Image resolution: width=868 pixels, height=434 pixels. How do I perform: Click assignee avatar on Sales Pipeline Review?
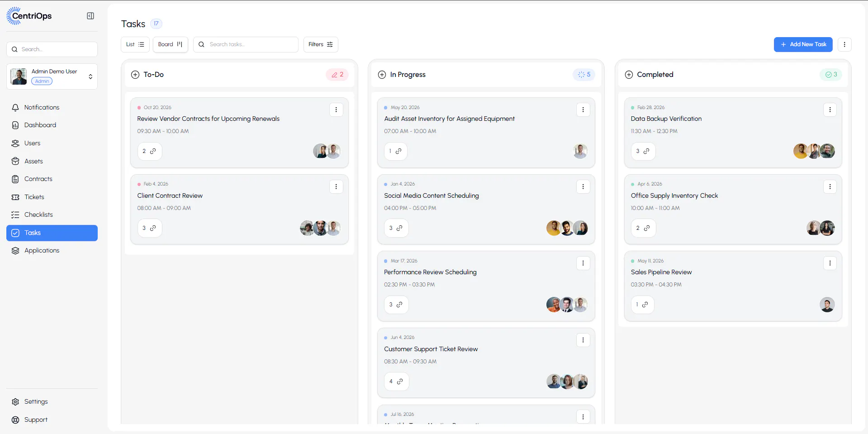(x=827, y=305)
